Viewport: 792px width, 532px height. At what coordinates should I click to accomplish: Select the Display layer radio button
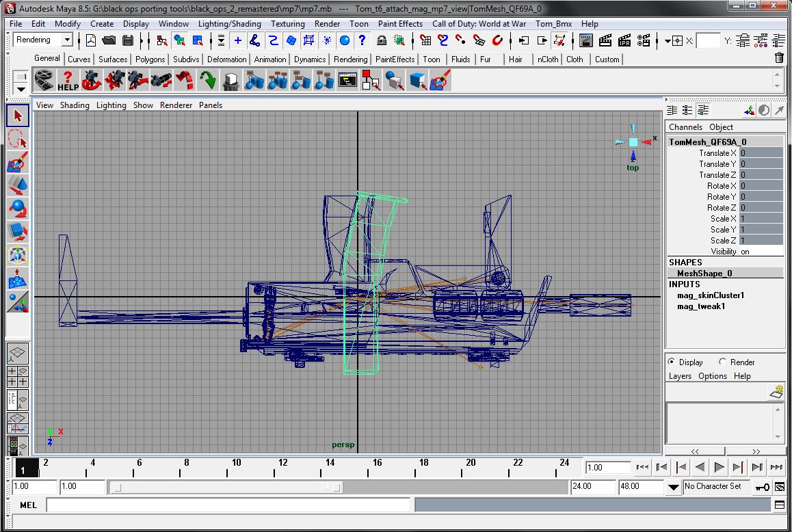click(671, 362)
